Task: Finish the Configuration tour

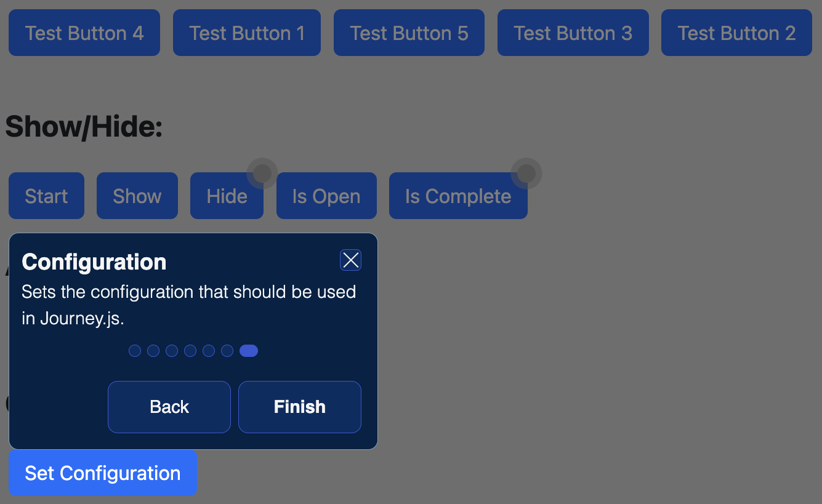Action: (299, 407)
